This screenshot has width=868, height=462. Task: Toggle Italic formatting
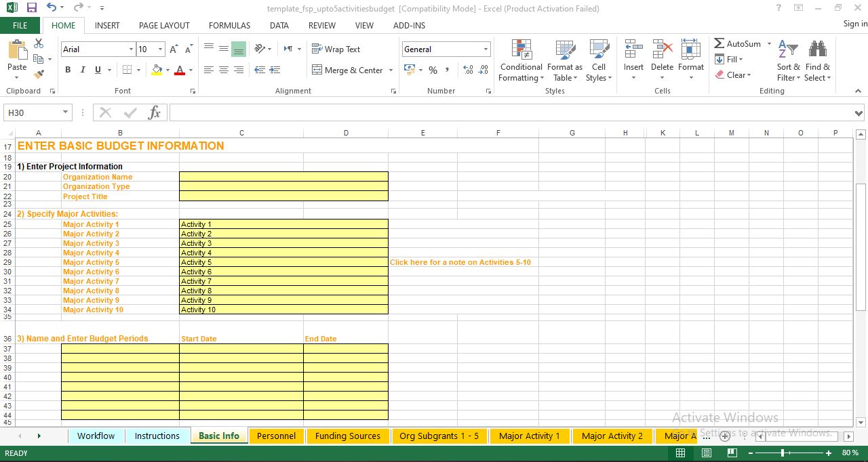[x=81, y=70]
